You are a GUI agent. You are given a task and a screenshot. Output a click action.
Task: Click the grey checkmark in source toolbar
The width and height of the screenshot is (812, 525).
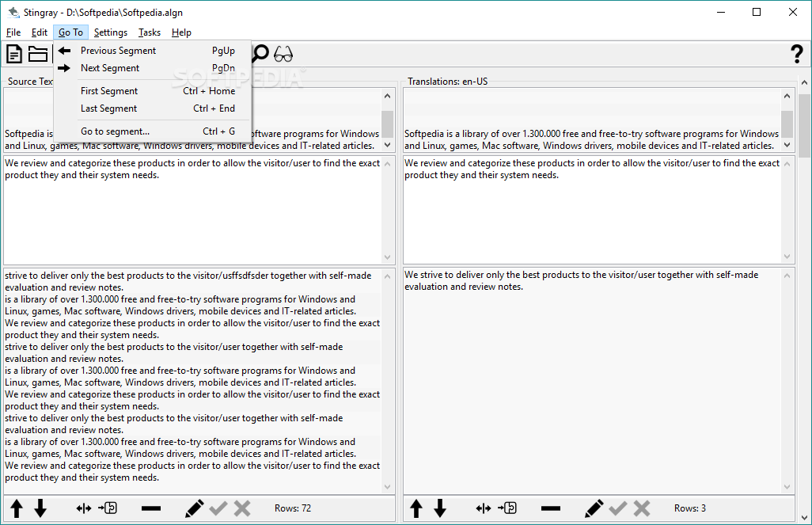click(x=218, y=508)
